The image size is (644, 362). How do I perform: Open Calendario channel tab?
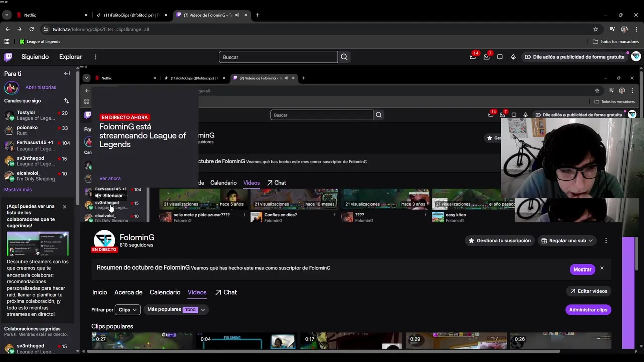coord(165,292)
